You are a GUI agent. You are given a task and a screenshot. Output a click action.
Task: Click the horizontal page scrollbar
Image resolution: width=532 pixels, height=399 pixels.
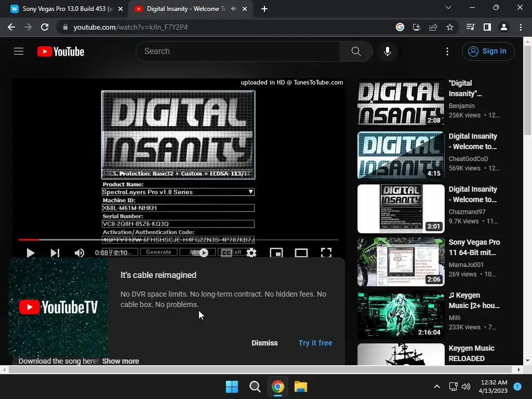click(260, 369)
